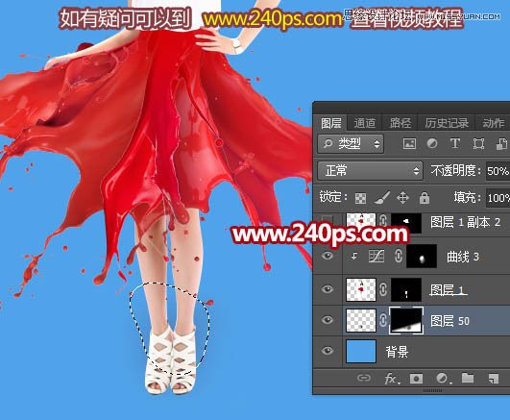Lock transparent pixels checkerboard icon

360,198
